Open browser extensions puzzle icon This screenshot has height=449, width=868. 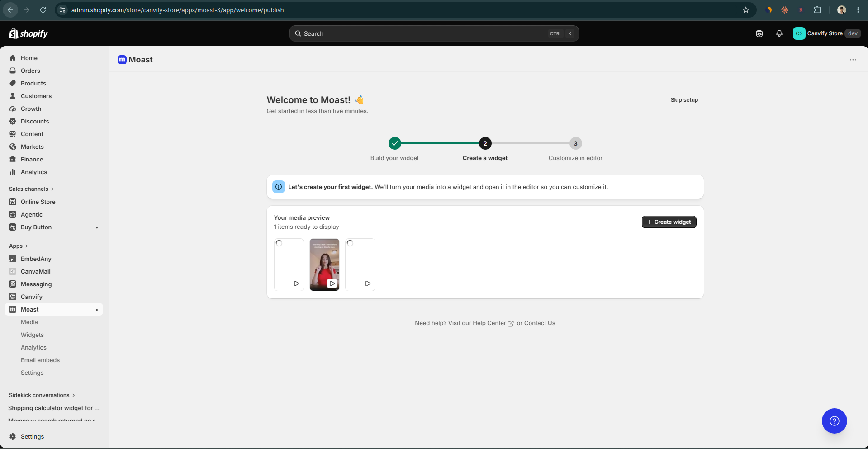click(x=817, y=10)
